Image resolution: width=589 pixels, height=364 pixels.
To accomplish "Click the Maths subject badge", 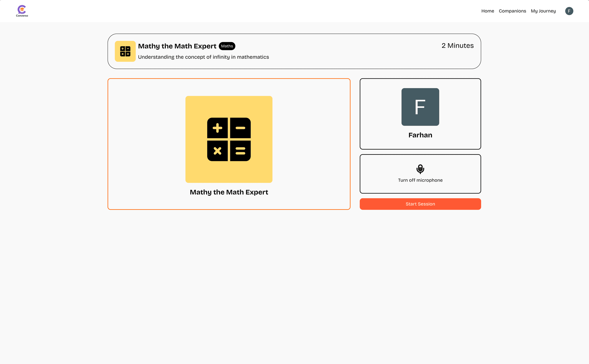I will 227,46.
